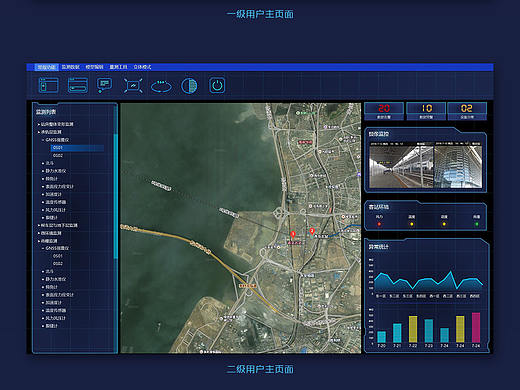Open the window layout toolbar icon
The width and height of the screenshot is (520, 390).
click(49, 85)
